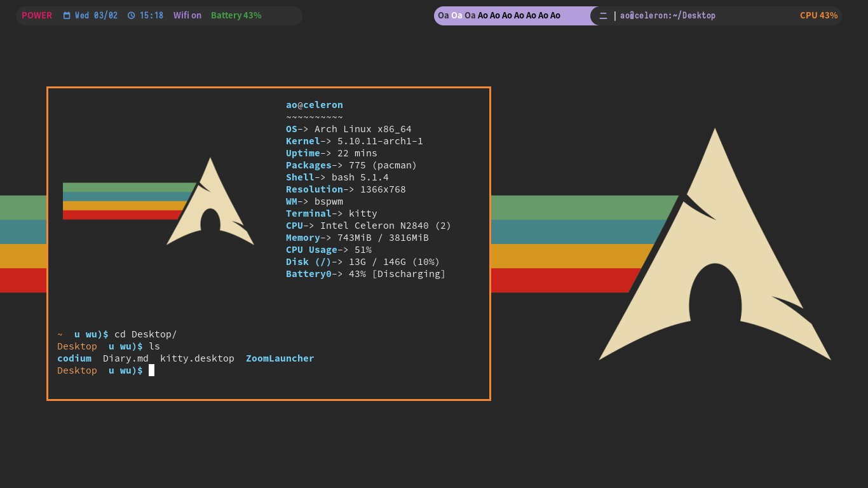Click the "Wed 03/02" date in the bar
Image resolution: width=868 pixels, height=488 pixels.
point(96,15)
